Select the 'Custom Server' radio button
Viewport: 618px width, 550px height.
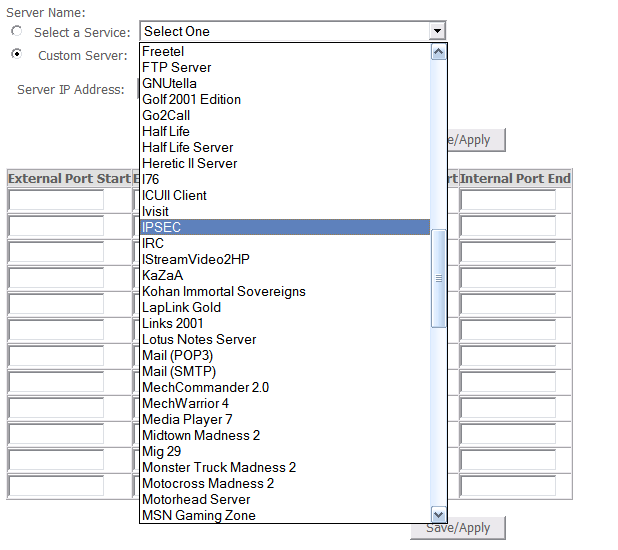[17, 54]
